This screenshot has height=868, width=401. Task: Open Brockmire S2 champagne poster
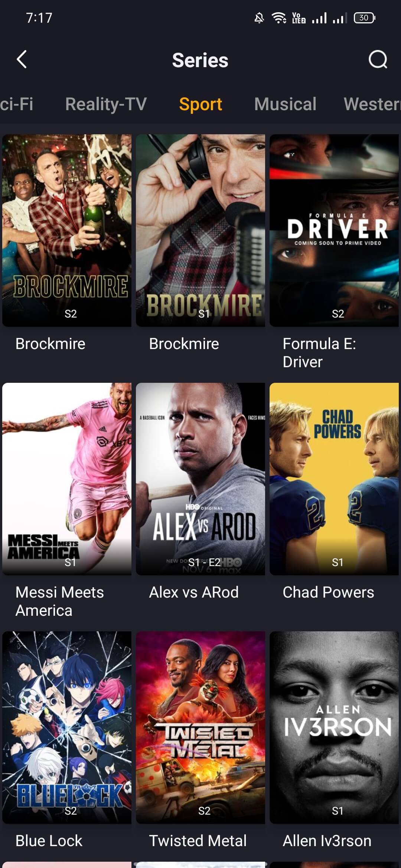click(x=67, y=230)
